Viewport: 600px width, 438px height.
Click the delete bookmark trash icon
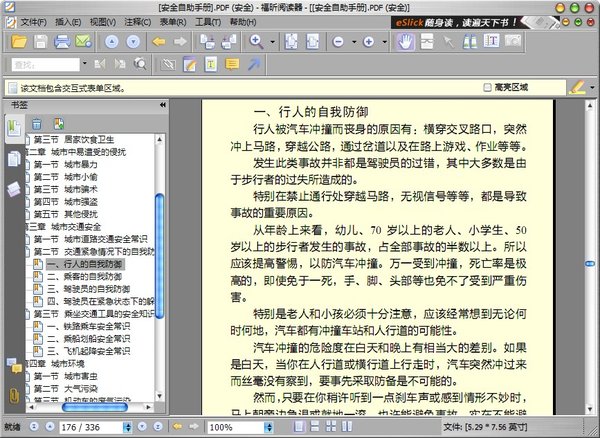(37, 124)
